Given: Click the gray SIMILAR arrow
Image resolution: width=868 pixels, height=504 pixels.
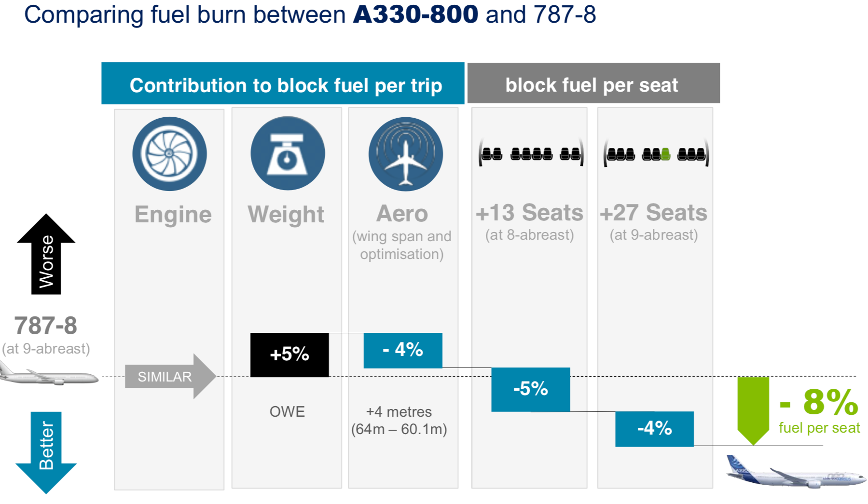Looking at the screenshot, I should point(170,376).
